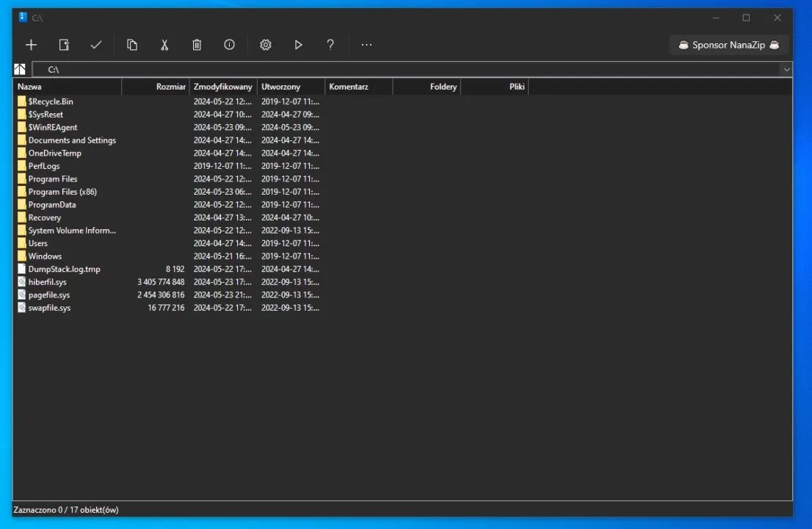
Task: Open Help using the question mark icon
Action: coord(330,45)
